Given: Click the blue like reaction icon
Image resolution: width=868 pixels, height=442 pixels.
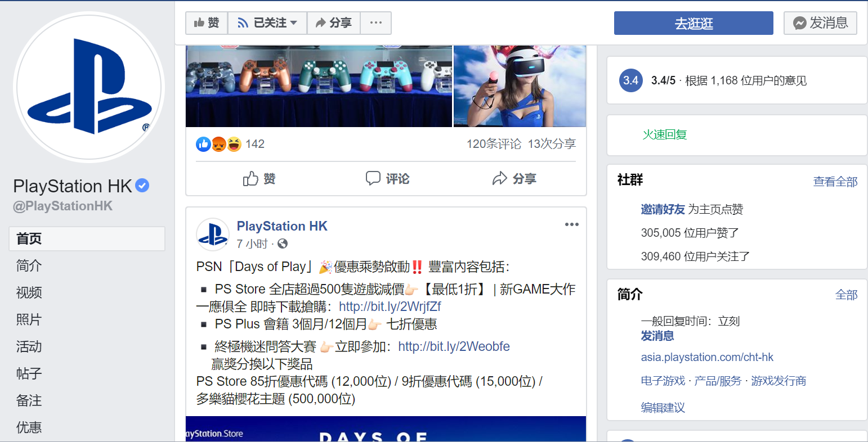Looking at the screenshot, I should 203,144.
